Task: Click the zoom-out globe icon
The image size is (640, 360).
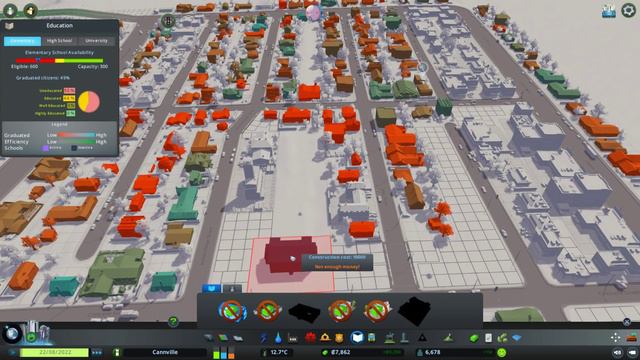Action: click(12, 334)
